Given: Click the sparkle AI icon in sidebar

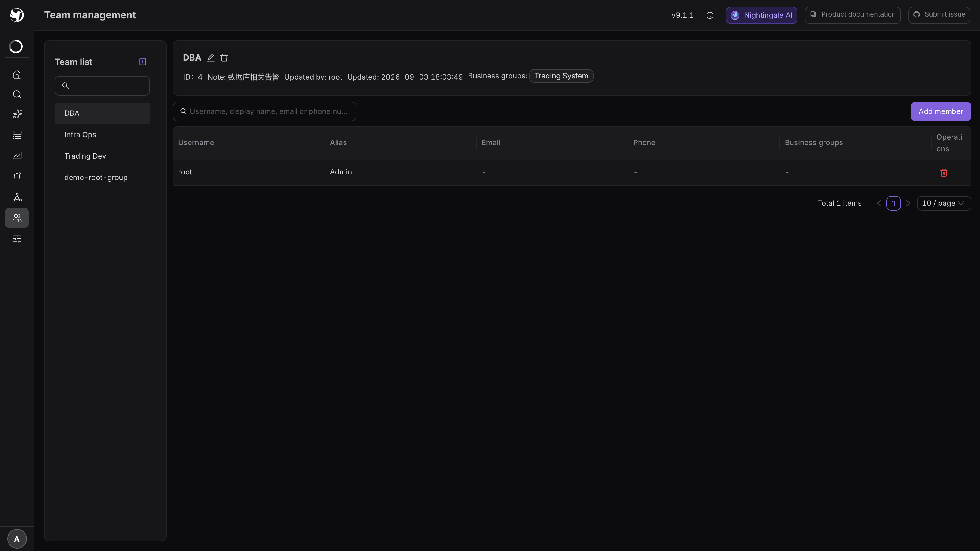Looking at the screenshot, I should [17, 114].
